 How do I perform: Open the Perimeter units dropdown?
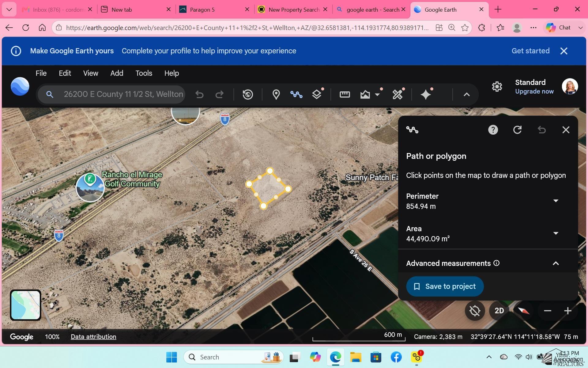(x=556, y=201)
